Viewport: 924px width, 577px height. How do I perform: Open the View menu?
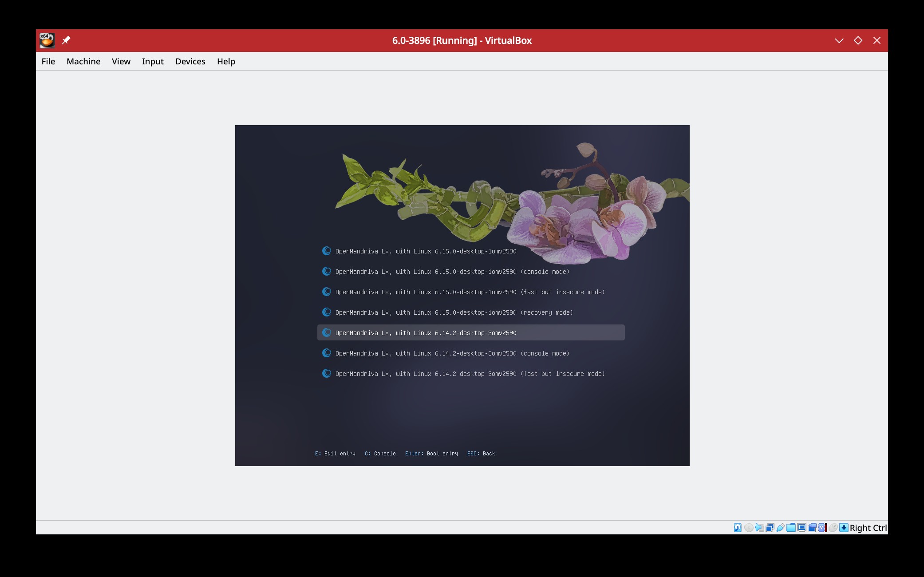121,61
